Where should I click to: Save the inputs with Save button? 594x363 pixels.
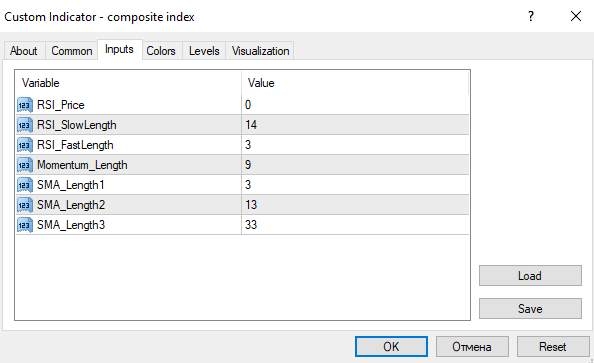[x=530, y=308]
